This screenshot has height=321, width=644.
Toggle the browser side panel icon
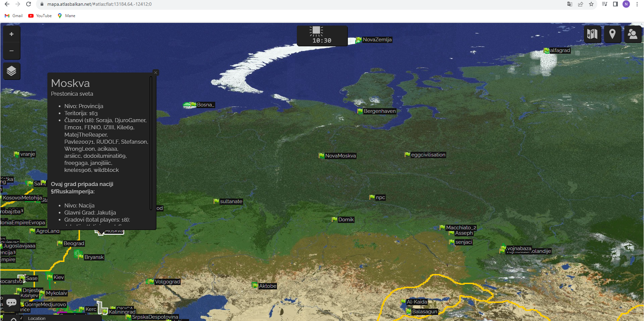(615, 4)
